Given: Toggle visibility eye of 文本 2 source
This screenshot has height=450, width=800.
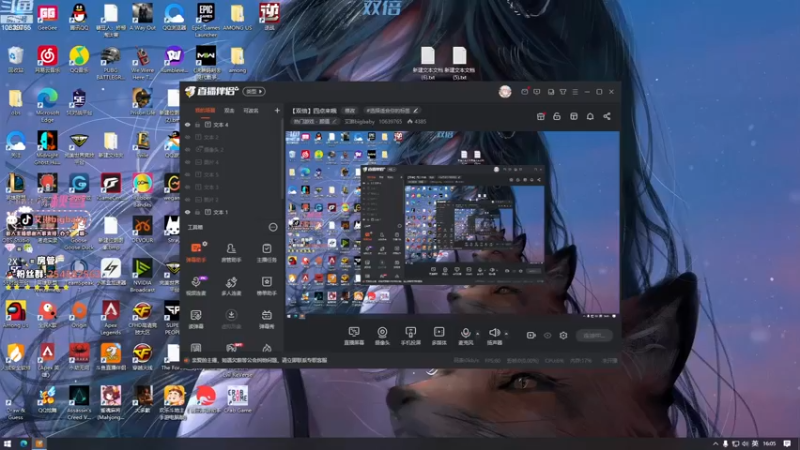Looking at the screenshot, I should click(x=188, y=137).
